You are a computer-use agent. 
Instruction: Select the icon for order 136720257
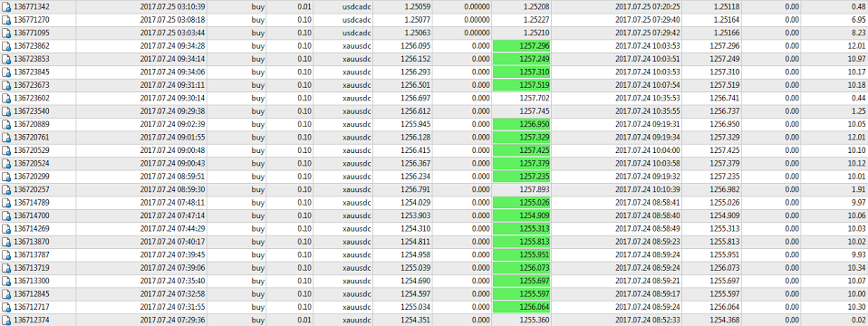[6, 189]
